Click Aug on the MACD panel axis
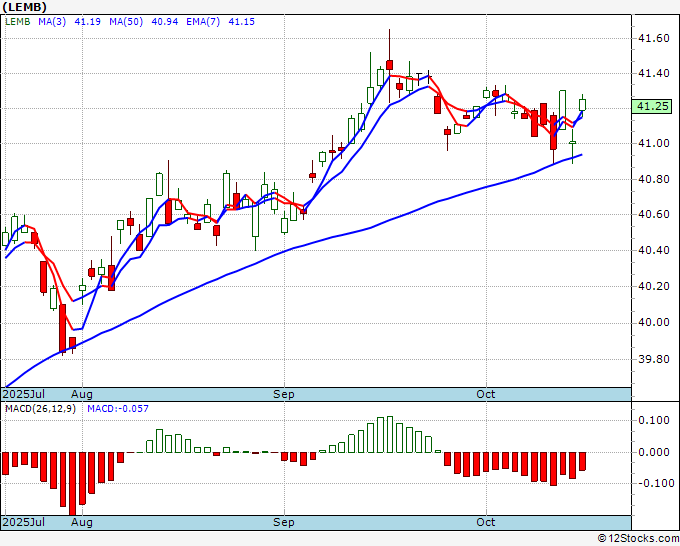 (x=82, y=522)
